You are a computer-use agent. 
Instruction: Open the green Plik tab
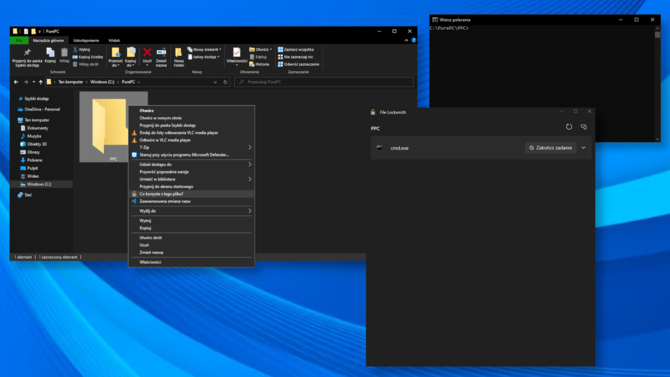pyautogui.click(x=19, y=40)
